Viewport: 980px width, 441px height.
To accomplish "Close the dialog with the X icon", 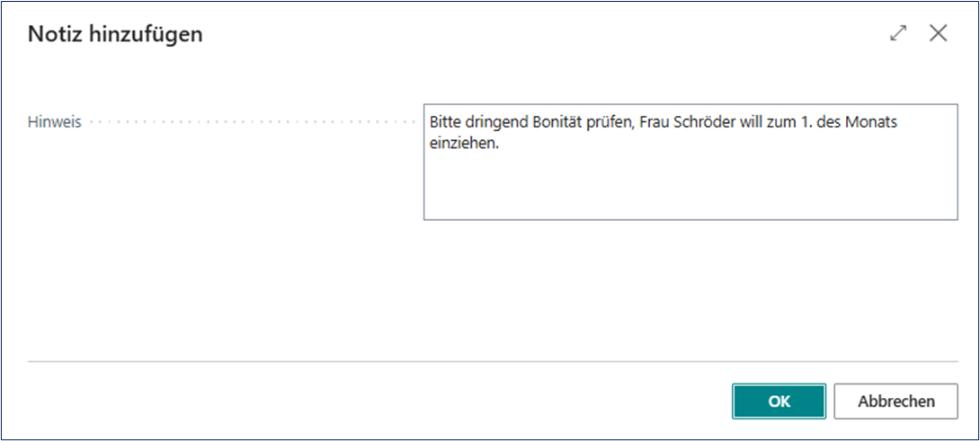I will [939, 34].
